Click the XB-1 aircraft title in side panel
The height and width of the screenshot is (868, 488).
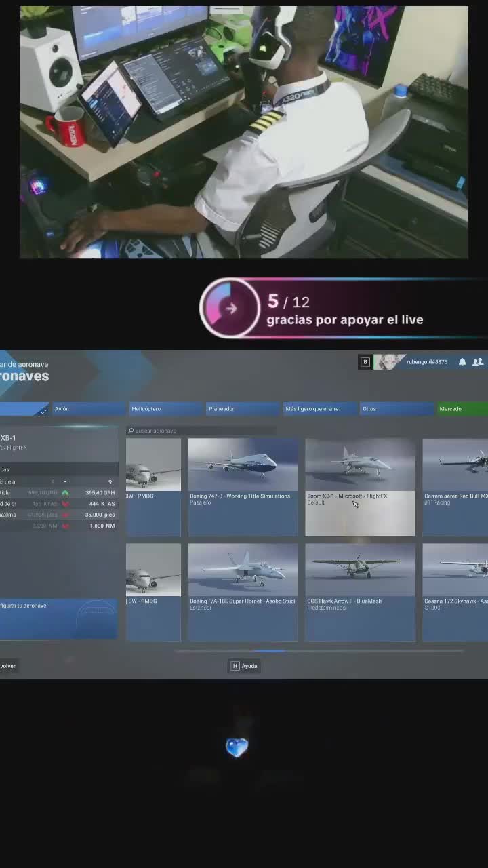pos(8,438)
